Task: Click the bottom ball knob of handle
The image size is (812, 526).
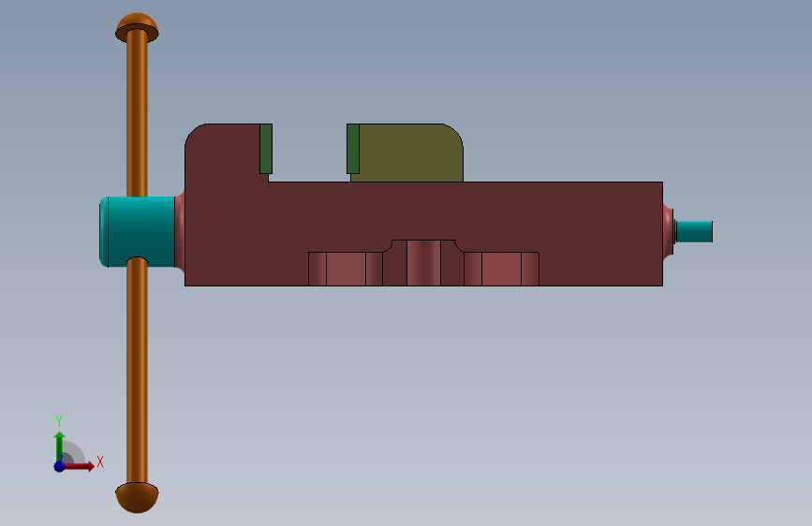Action: tap(137, 498)
